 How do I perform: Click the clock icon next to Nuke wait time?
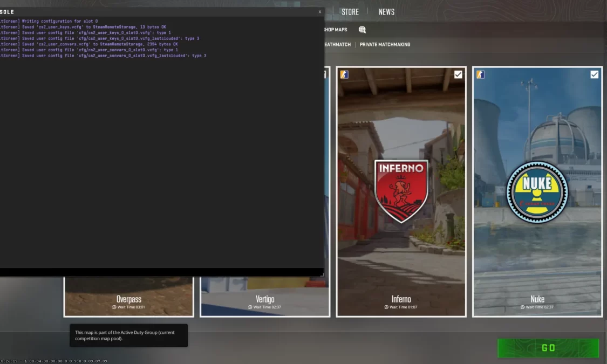[x=522, y=307]
